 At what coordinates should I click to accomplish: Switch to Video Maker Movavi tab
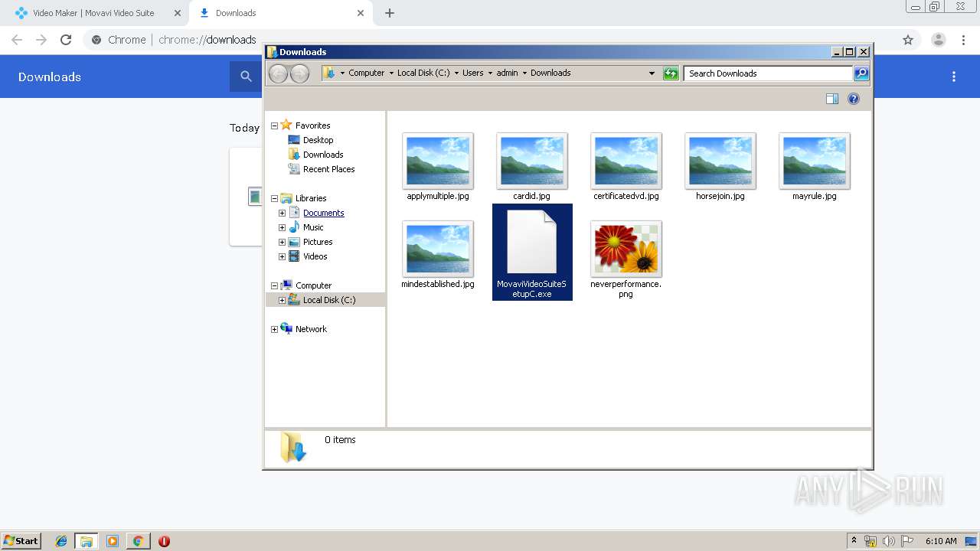(93, 13)
